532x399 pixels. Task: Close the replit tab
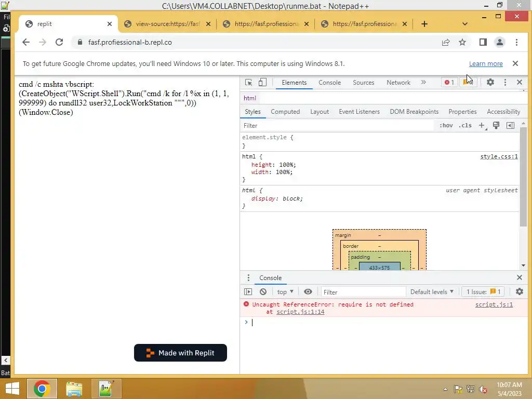tap(109, 24)
